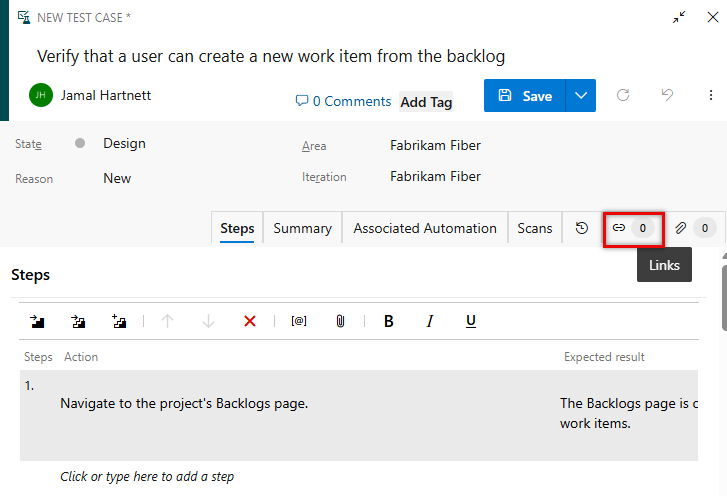Toggle bold text formatting
The width and height of the screenshot is (727, 496).
389,321
